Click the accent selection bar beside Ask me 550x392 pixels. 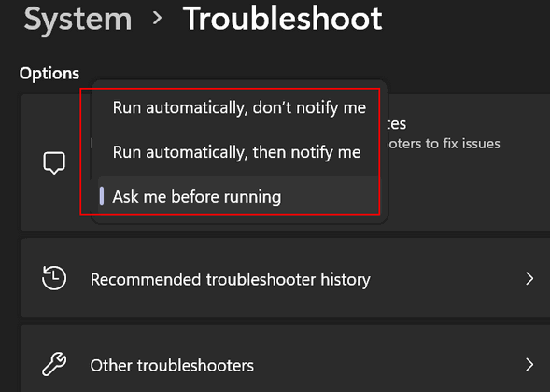point(102,196)
